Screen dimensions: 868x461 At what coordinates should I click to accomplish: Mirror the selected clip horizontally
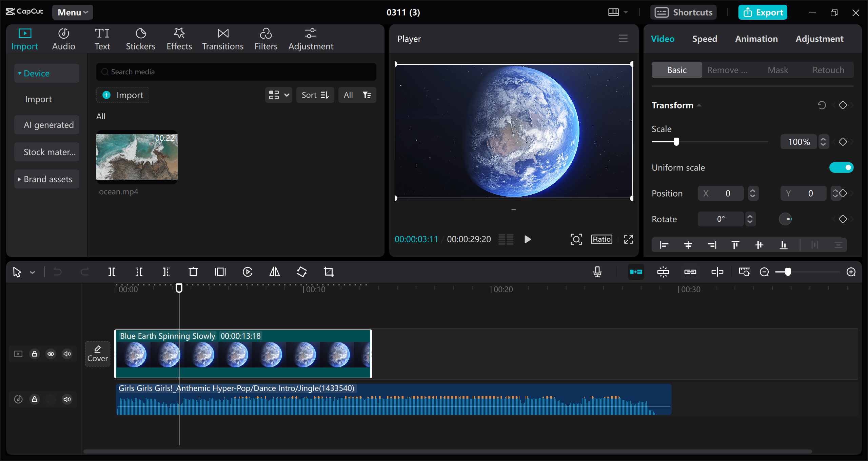[274, 272]
